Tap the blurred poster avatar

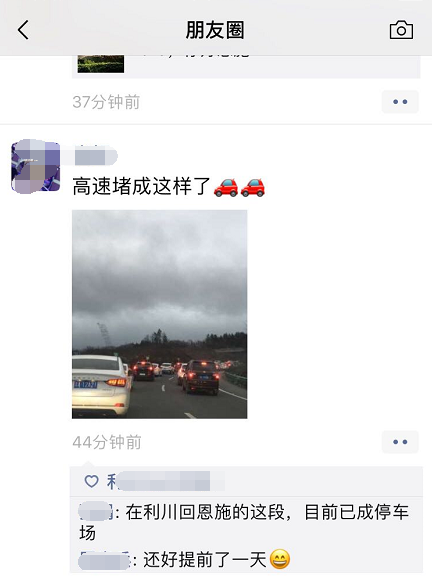pyautogui.click(x=36, y=166)
